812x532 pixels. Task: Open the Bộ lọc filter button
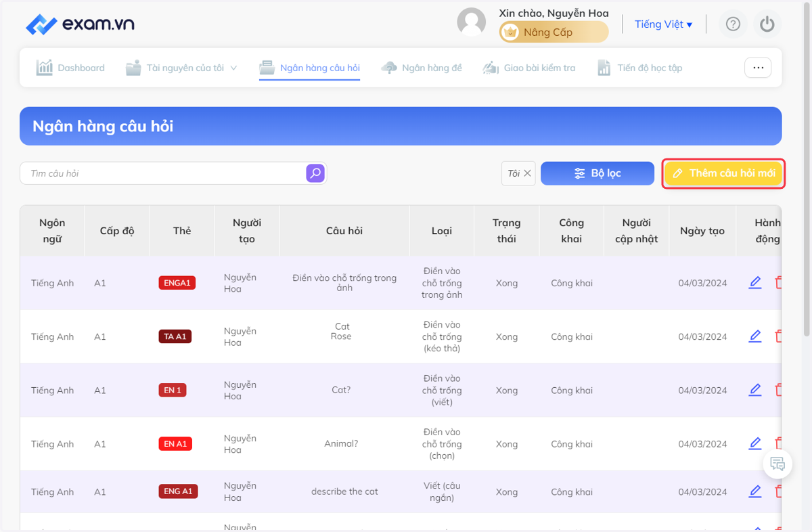pos(597,173)
